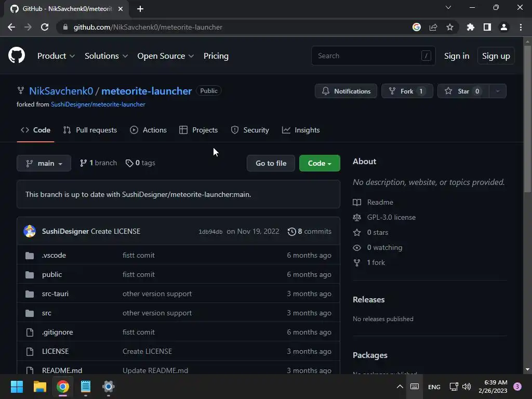Click the Fork button

point(407,91)
